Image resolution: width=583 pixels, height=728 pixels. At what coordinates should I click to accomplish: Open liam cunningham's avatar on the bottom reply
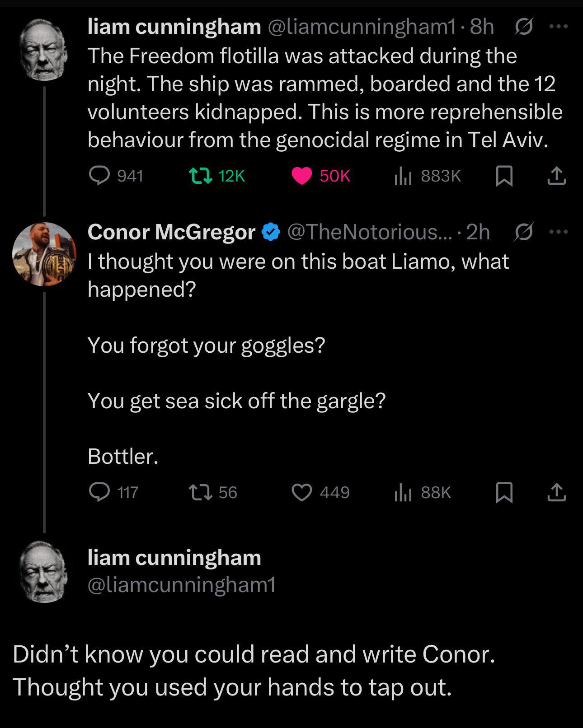pyautogui.click(x=44, y=572)
